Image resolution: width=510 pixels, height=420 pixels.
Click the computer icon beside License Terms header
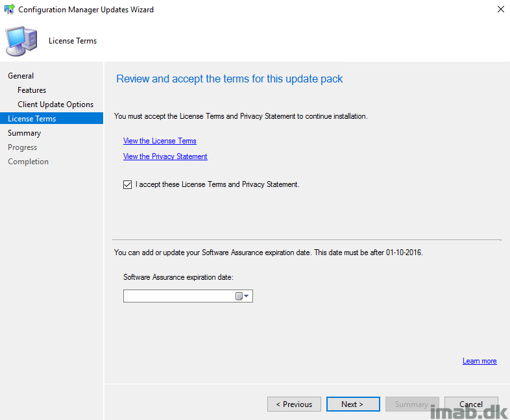pyautogui.click(x=21, y=41)
